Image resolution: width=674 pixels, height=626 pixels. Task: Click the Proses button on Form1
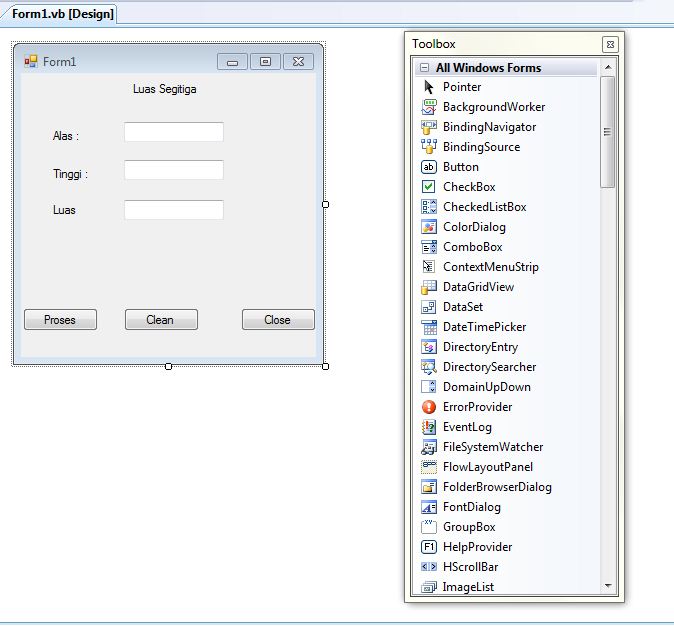coord(60,320)
